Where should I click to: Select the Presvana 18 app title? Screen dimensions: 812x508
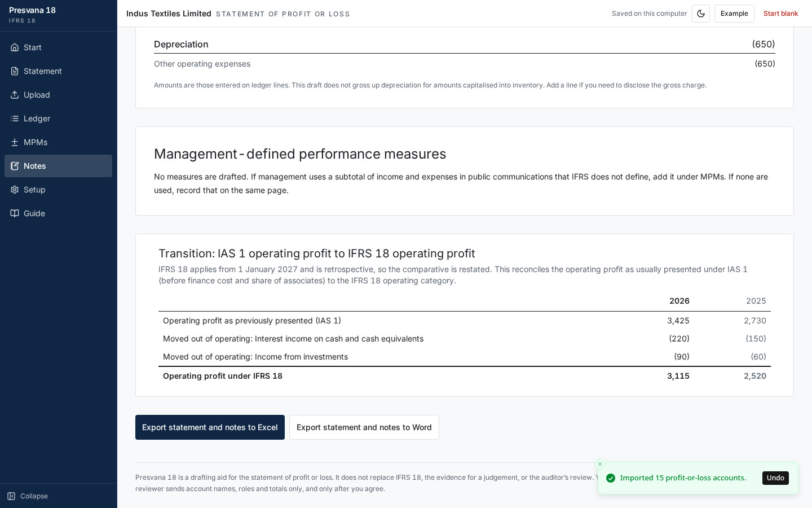32,10
